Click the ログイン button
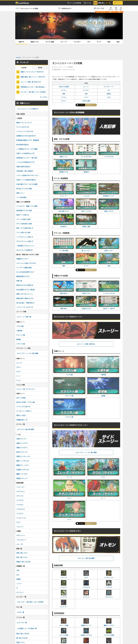Viewport: 138px width, 644px height. pos(117,3)
